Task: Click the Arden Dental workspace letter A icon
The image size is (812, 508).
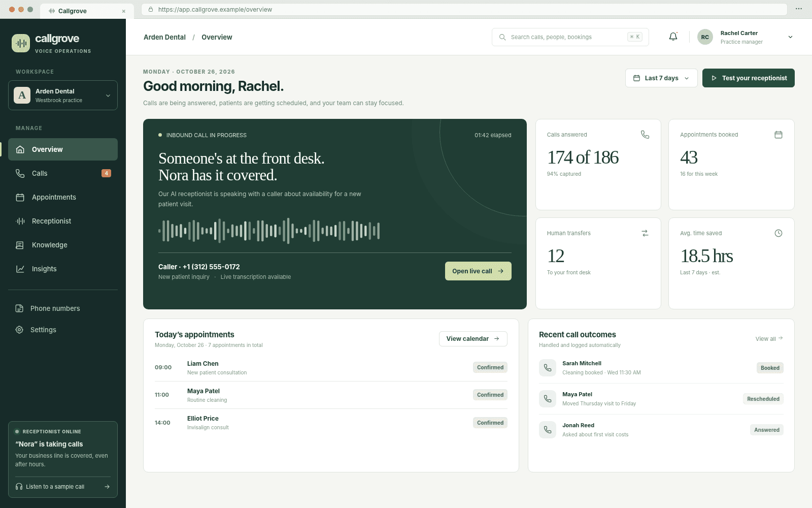Action: 22,95
